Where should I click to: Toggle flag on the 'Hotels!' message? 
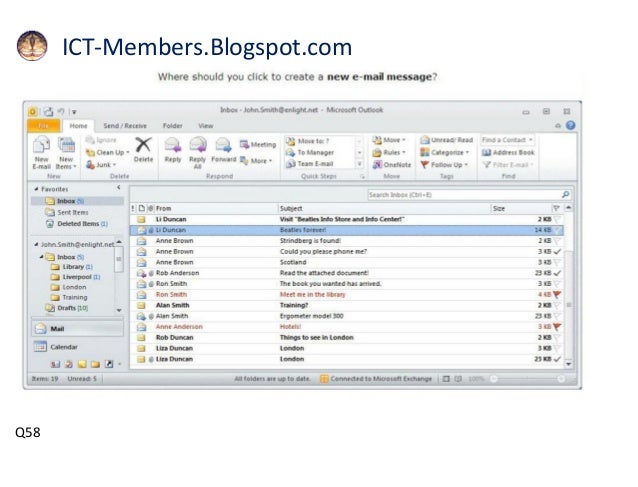557,326
